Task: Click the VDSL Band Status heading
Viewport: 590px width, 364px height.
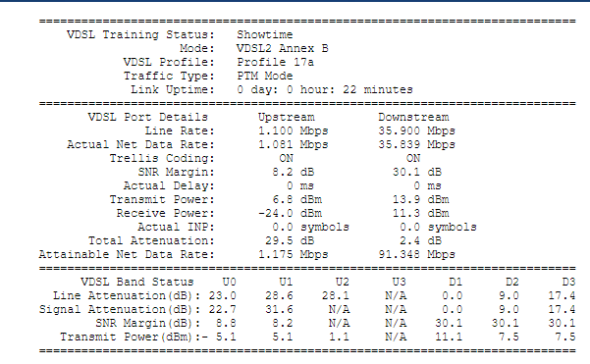Action: pos(137,282)
